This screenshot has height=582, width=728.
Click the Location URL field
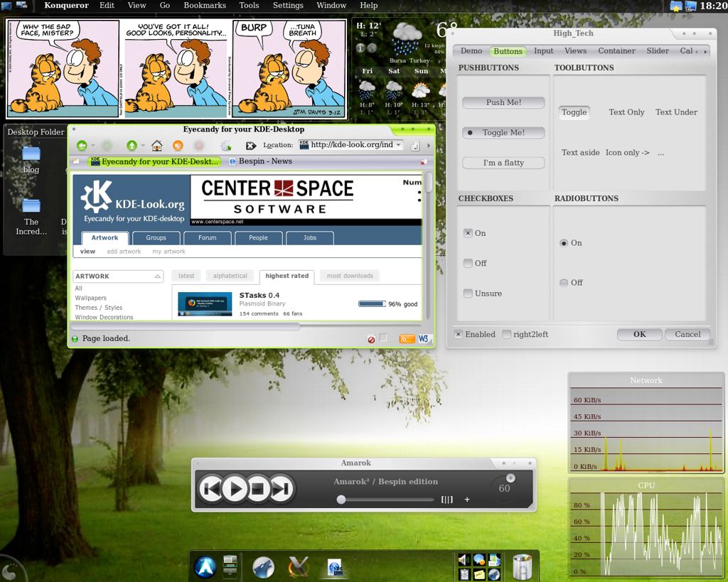[351, 145]
